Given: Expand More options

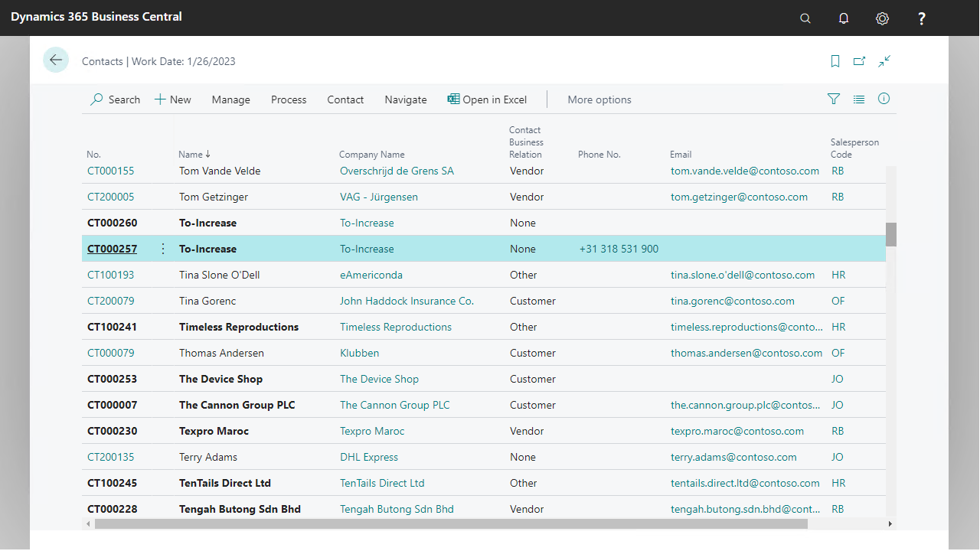Looking at the screenshot, I should 599,99.
